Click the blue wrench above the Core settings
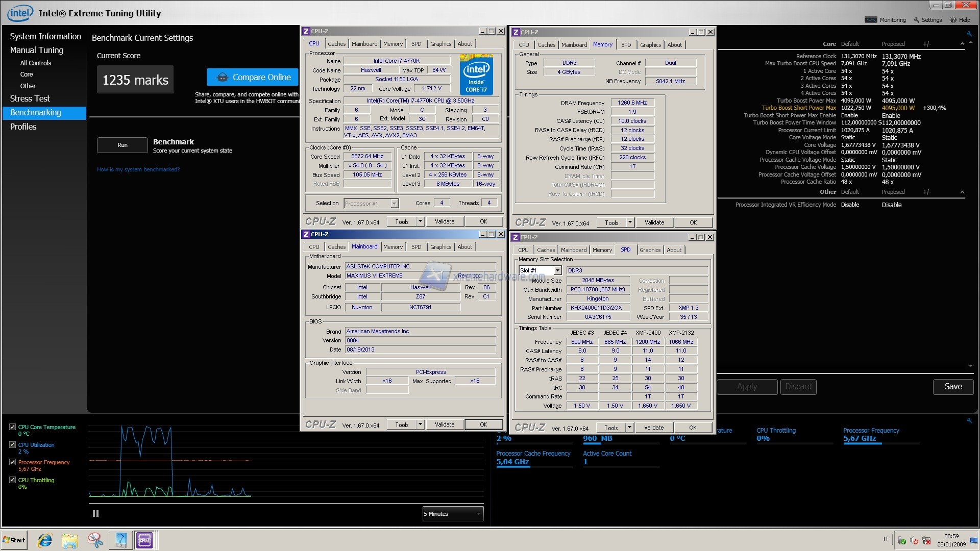The width and height of the screenshot is (980, 551). tap(969, 34)
